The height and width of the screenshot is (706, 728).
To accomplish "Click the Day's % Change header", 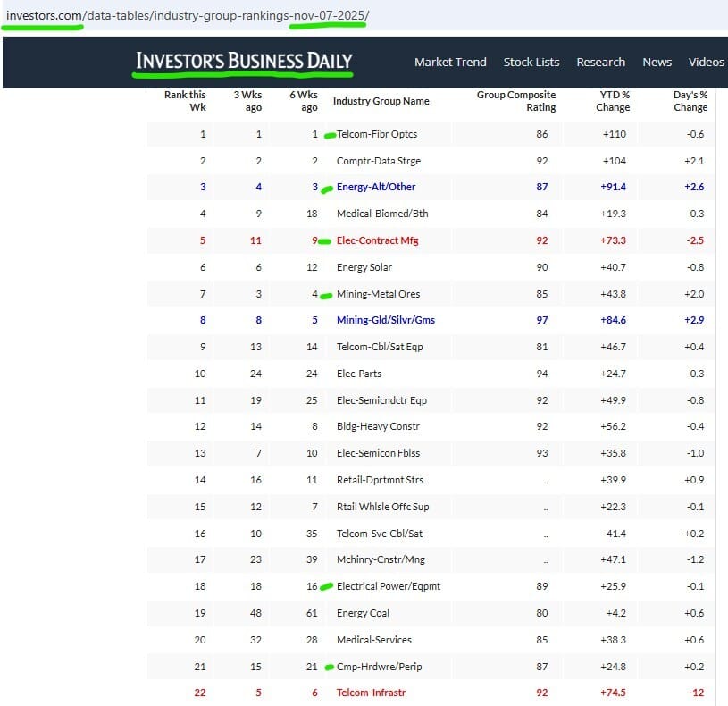I will (690, 101).
